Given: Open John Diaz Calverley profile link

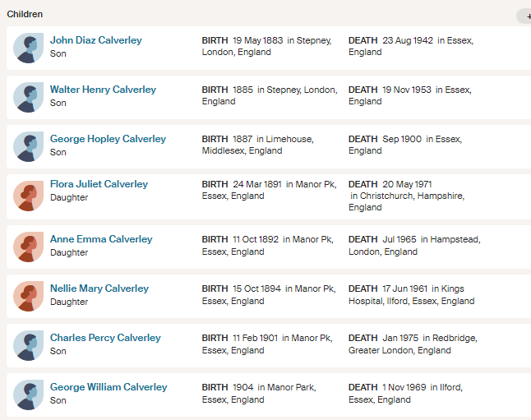Looking at the screenshot, I should pyautogui.click(x=95, y=40).
